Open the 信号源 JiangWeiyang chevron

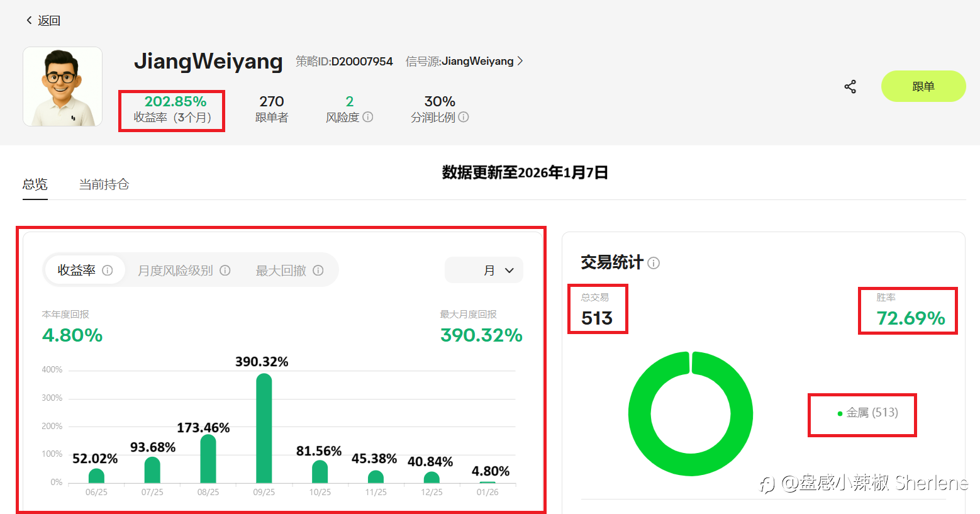tap(520, 61)
